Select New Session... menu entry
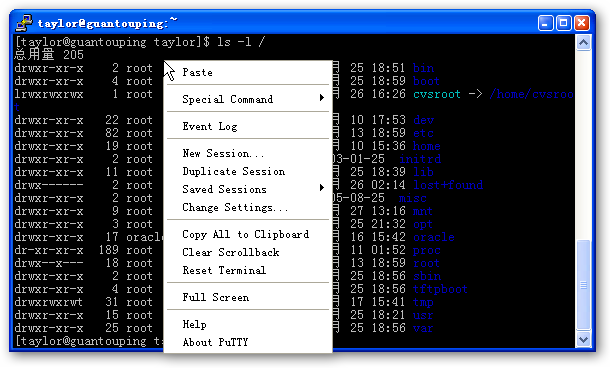The width and height of the screenshot is (610, 368). click(x=247, y=153)
